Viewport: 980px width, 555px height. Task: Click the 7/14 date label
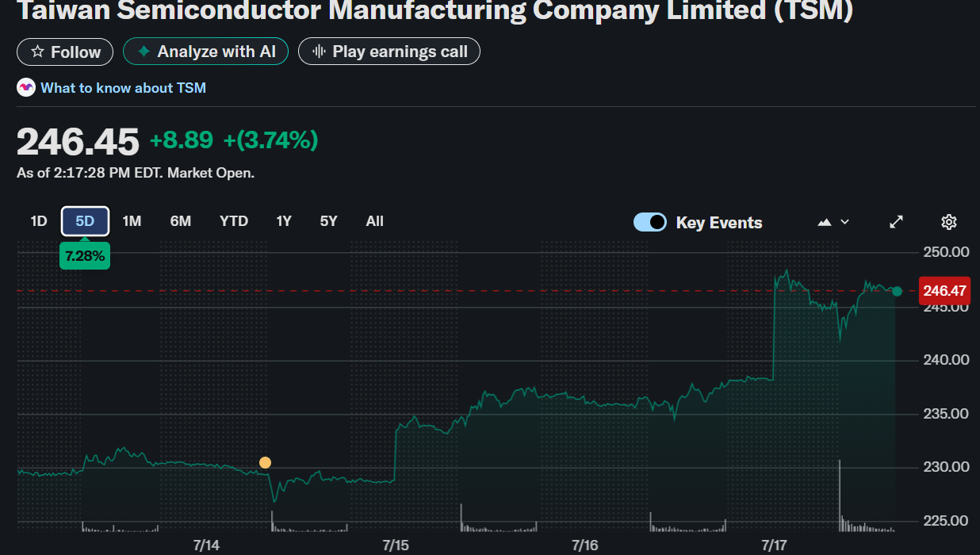206,545
